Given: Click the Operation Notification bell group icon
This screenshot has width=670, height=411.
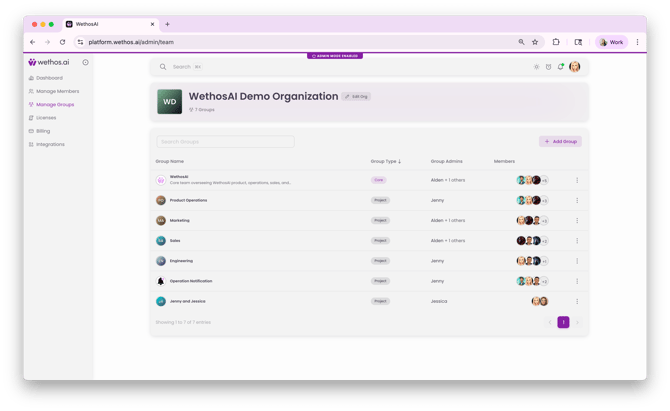Looking at the screenshot, I should coord(161,281).
